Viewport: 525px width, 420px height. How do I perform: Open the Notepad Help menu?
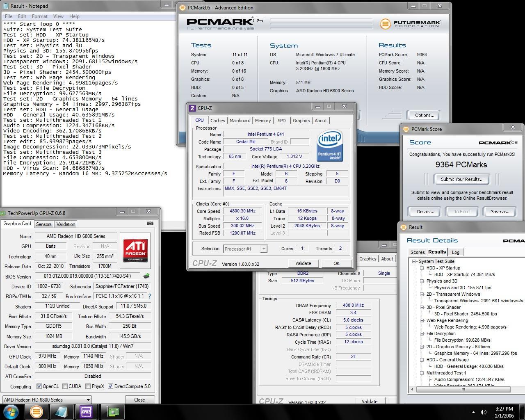(x=74, y=16)
